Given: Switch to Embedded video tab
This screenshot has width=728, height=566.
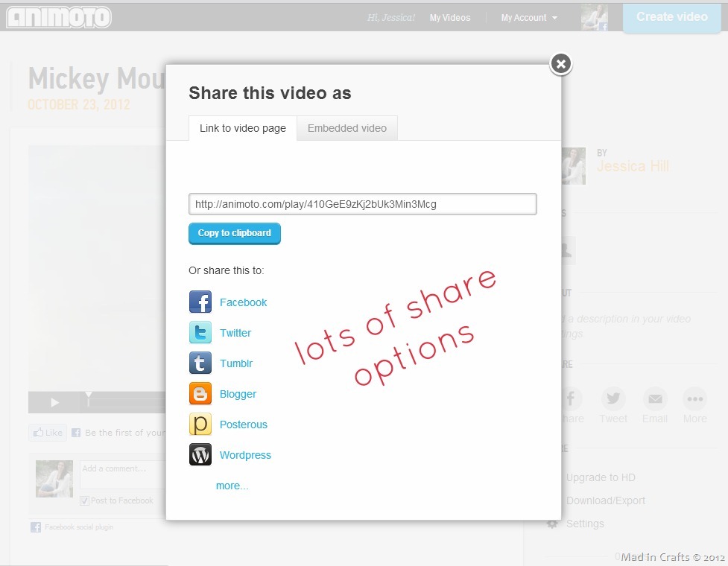Looking at the screenshot, I should tap(347, 128).
